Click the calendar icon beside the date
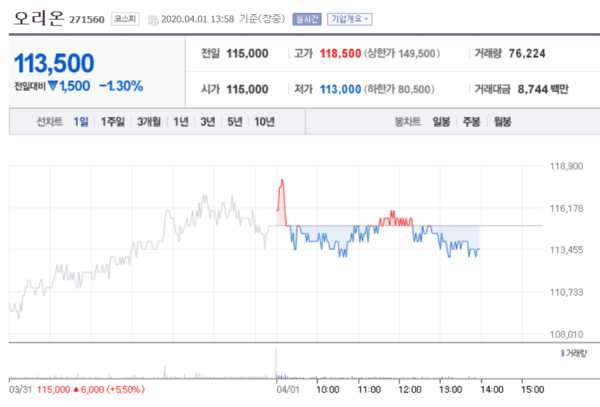Viewport: 600px width, 407px height. [x=153, y=20]
